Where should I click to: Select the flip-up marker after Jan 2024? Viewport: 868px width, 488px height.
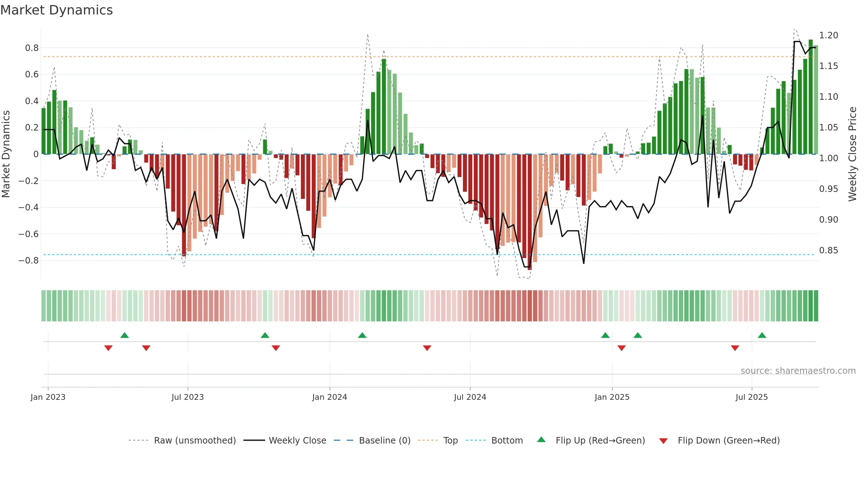362,335
